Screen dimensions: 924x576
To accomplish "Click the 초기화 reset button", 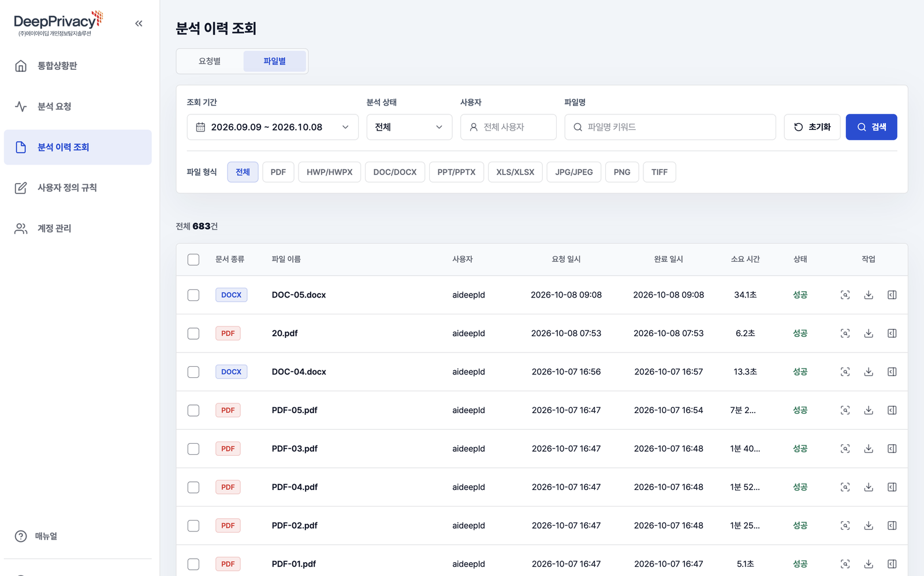I will click(812, 127).
